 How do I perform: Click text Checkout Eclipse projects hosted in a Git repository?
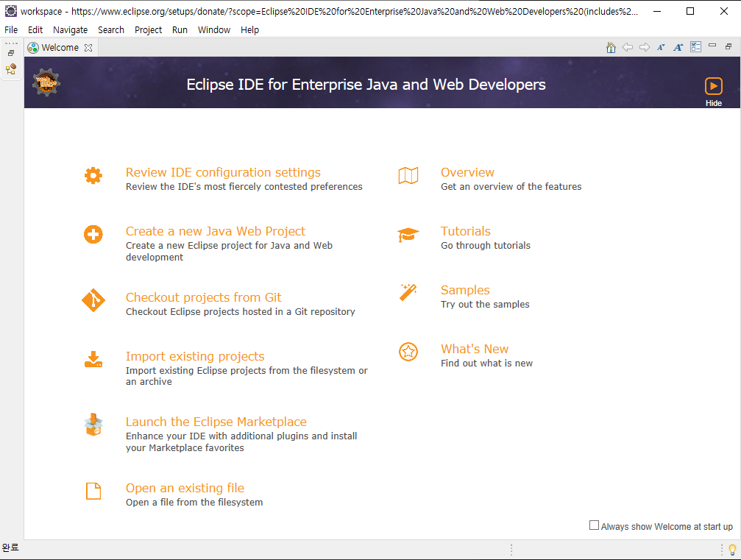pyautogui.click(x=240, y=311)
